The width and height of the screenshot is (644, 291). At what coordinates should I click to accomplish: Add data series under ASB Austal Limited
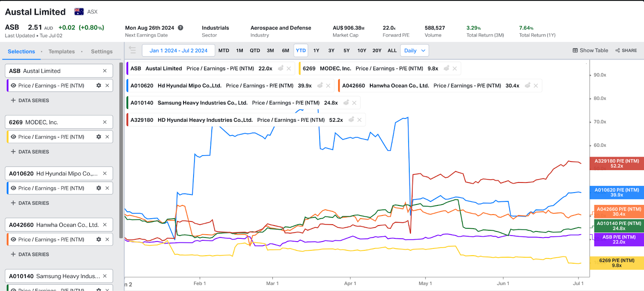click(x=30, y=100)
